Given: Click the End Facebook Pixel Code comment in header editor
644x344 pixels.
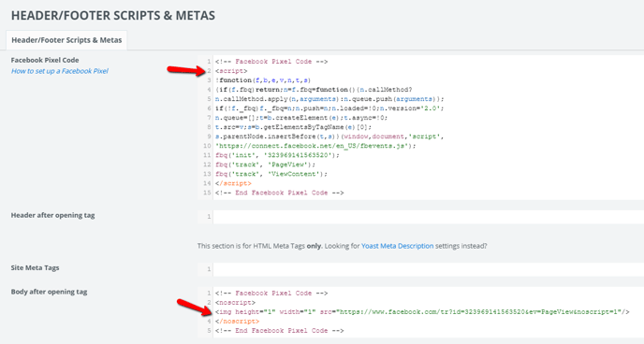Looking at the screenshot, I should click(279, 193).
